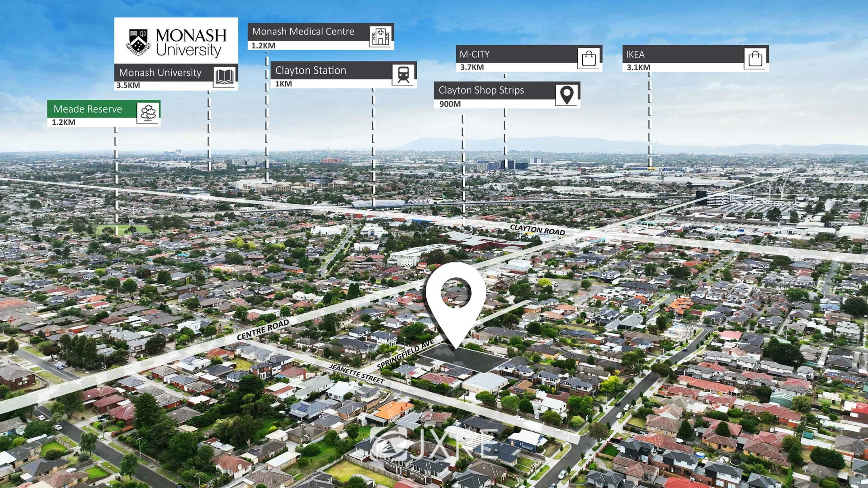Click the tree icon for Meade Reserve
The image size is (868, 488).
pyautogui.click(x=148, y=113)
